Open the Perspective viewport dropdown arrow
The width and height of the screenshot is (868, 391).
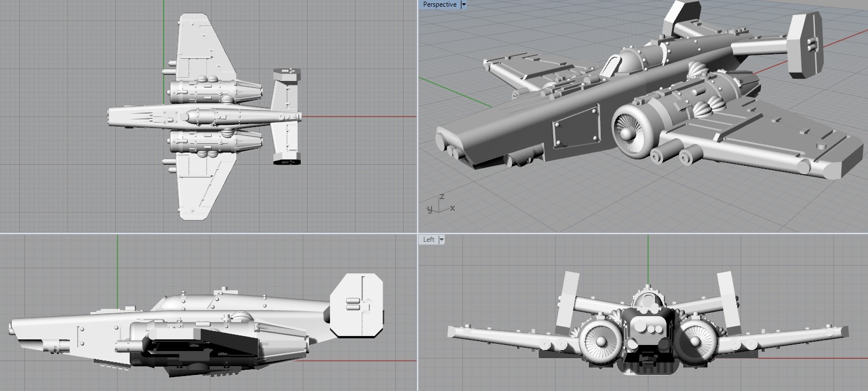pyautogui.click(x=464, y=4)
